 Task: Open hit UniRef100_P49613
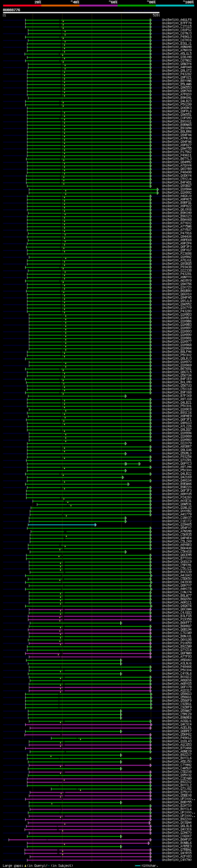coord(176,37)
